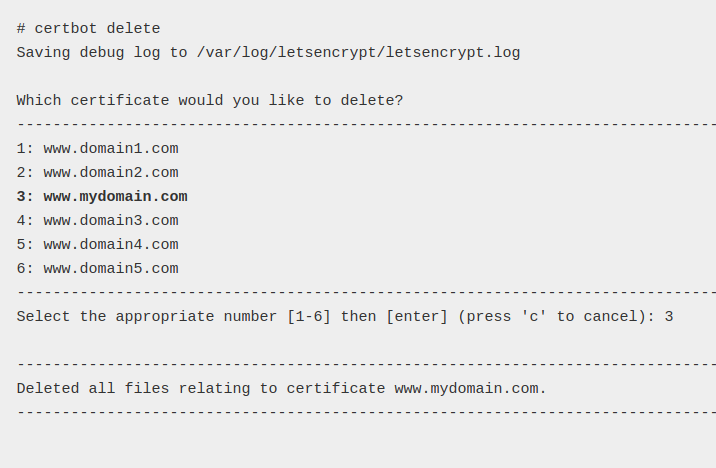Click the 'Deleted all files' confirmation line
Screen dimensions: 716x468
coord(282,389)
